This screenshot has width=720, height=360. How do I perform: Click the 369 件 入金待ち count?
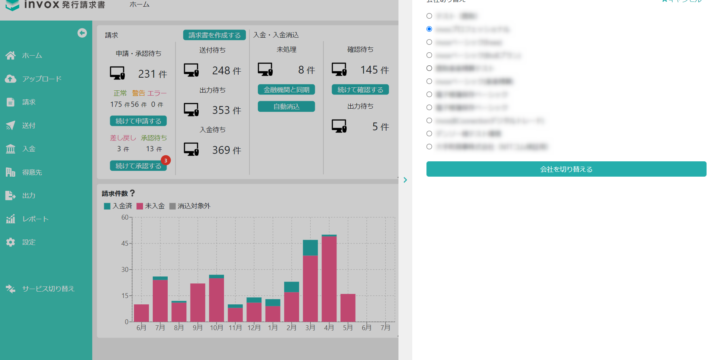pyautogui.click(x=226, y=150)
